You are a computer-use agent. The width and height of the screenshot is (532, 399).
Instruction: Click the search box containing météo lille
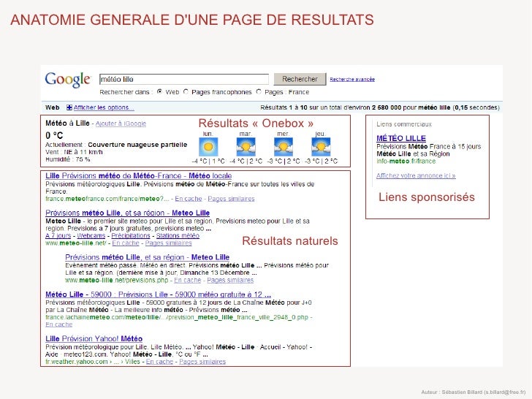pyautogui.click(x=184, y=80)
